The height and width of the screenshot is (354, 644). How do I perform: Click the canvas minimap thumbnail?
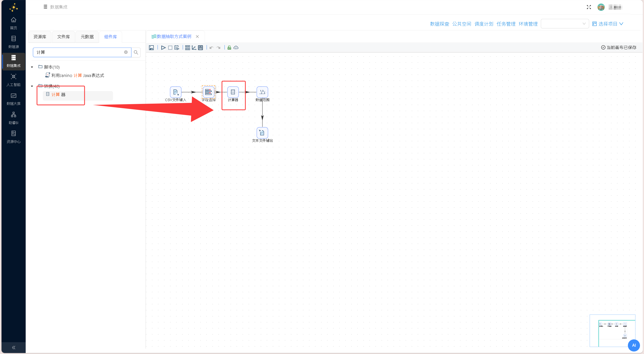click(x=612, y=331)
